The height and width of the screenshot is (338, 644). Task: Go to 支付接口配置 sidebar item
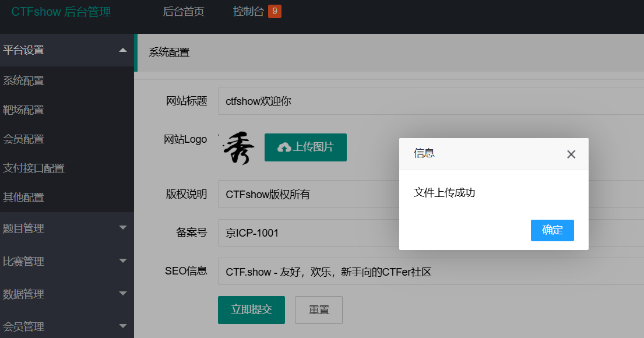click(34, 168)
